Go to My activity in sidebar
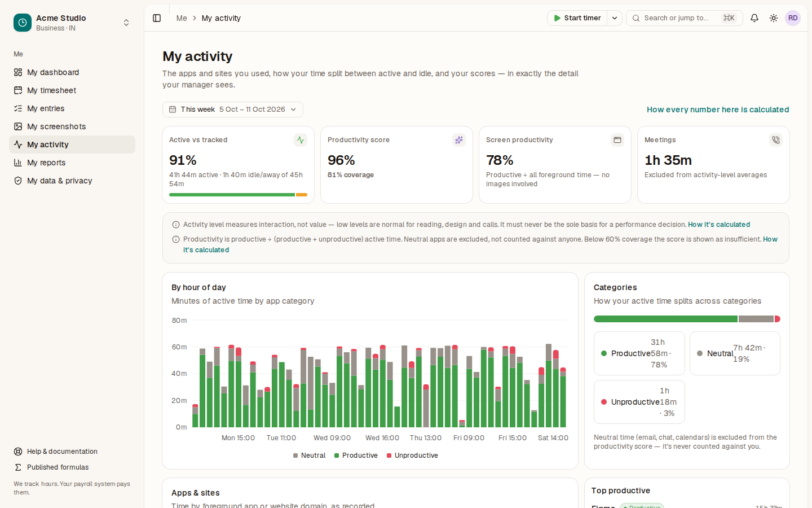The image size is (812, 508). coord(72,144)
